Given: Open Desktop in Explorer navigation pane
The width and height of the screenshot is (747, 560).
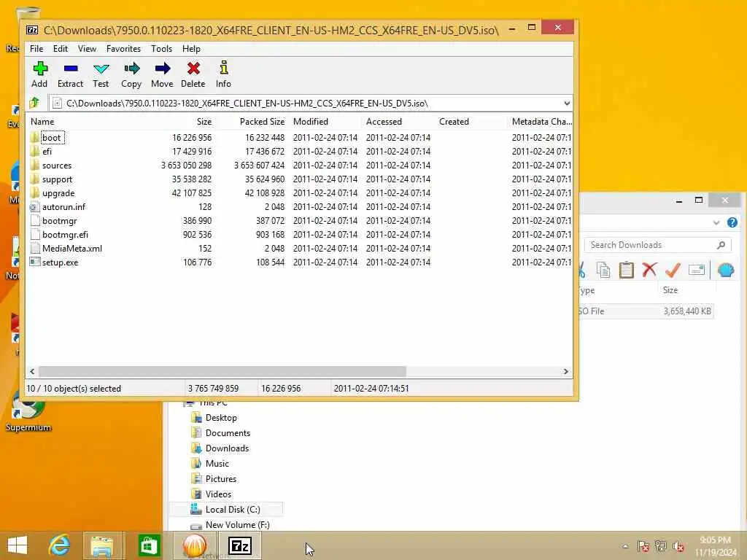Looking at the screenshot, I should coord(221,418).
